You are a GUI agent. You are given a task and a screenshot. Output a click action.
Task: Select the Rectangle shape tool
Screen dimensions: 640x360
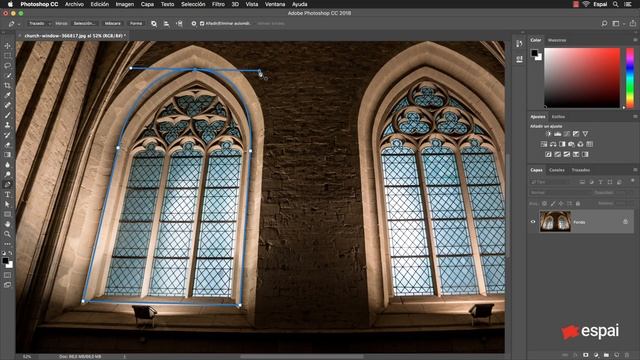point(7,214)
